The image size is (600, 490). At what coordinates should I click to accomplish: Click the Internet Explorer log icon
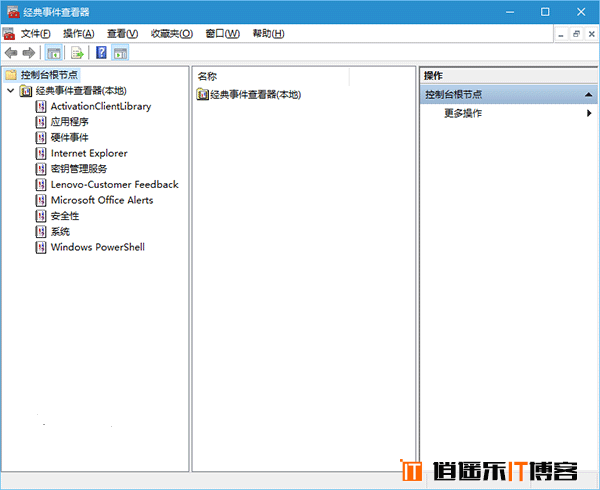41,153
